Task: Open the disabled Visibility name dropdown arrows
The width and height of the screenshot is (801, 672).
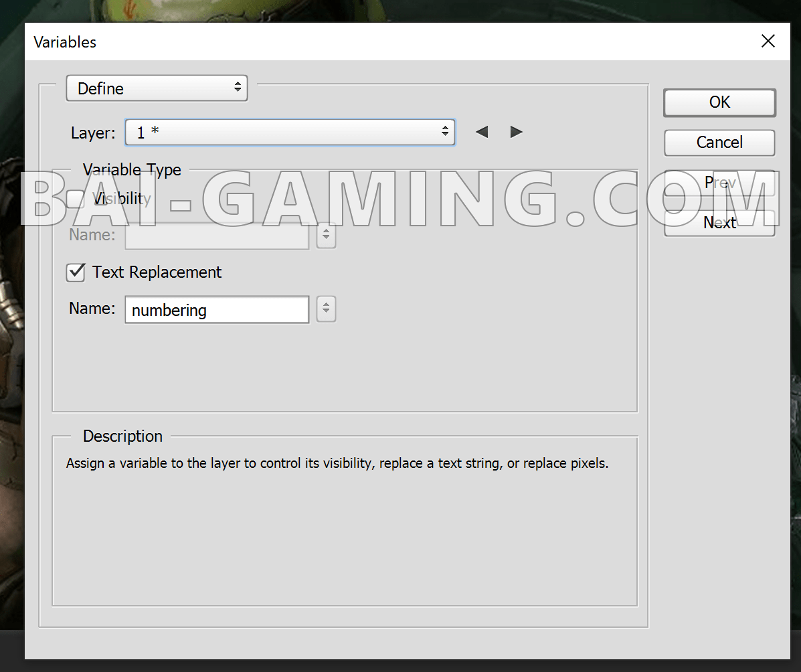Action: (x=326, y=235)
